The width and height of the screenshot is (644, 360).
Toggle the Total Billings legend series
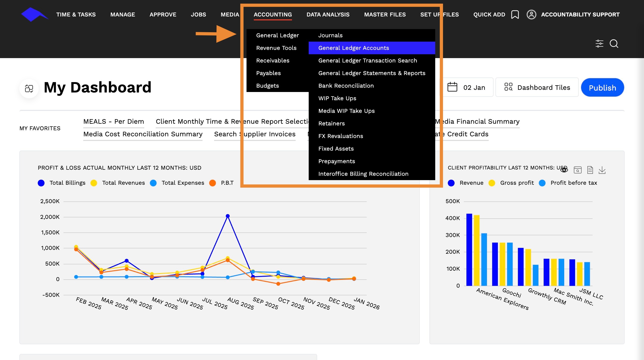[61, 183]
